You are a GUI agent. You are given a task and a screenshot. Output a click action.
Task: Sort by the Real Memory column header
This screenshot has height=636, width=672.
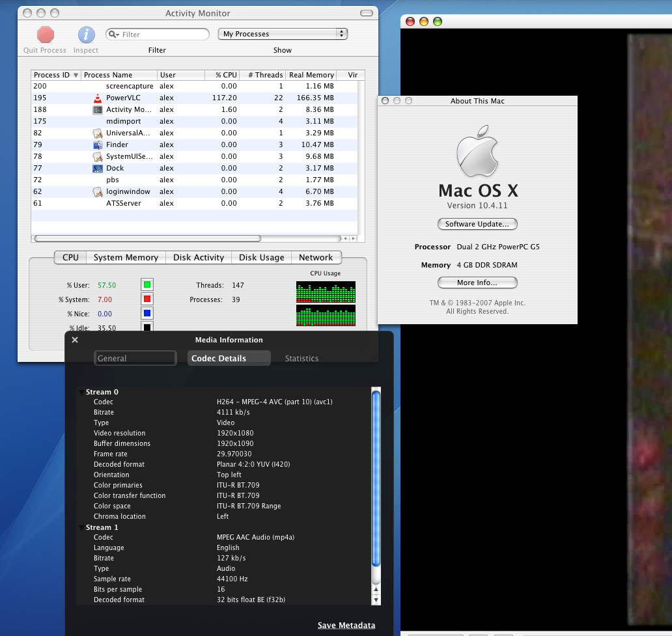(x=311, y=75)
